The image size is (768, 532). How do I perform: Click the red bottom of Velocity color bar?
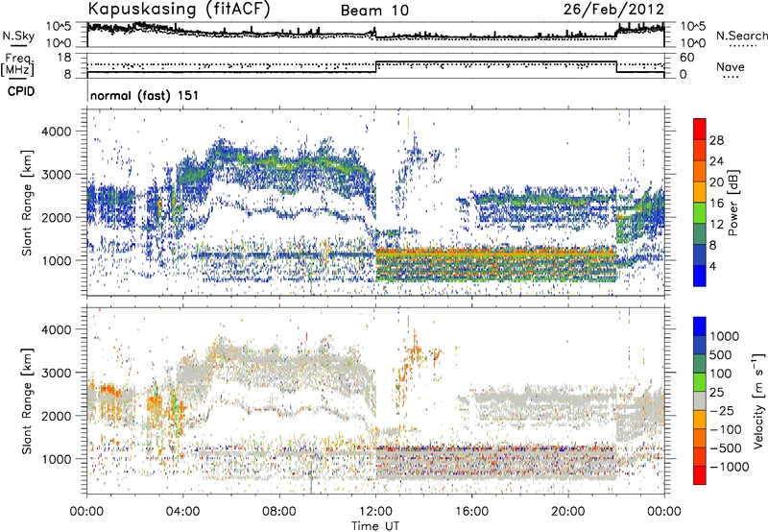700,475
